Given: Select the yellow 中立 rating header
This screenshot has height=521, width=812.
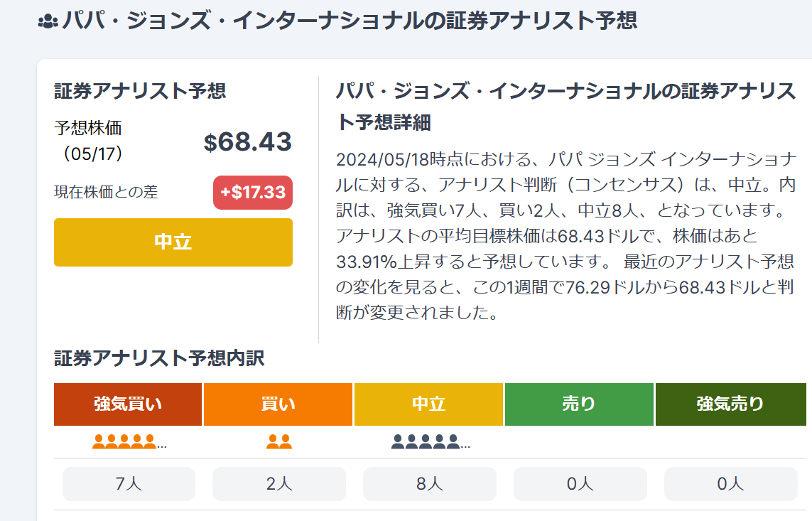Looking at the screenshot, I should (429, 404).
